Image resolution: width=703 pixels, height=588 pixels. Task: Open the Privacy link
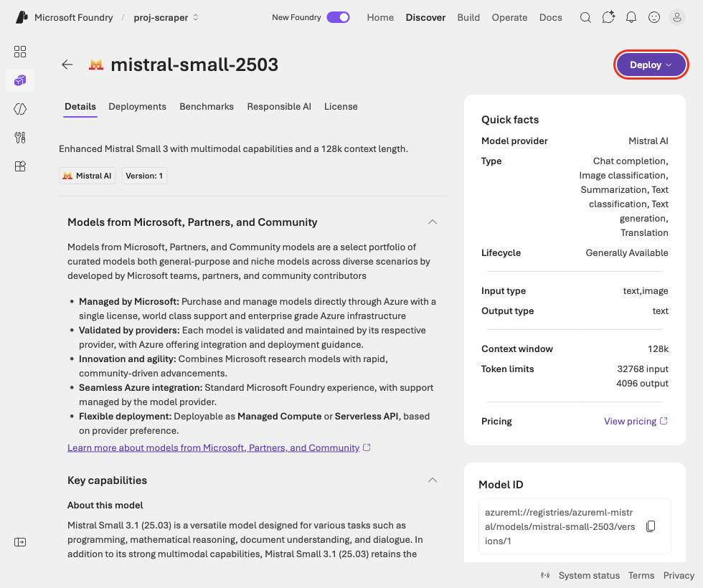[679, 575]
